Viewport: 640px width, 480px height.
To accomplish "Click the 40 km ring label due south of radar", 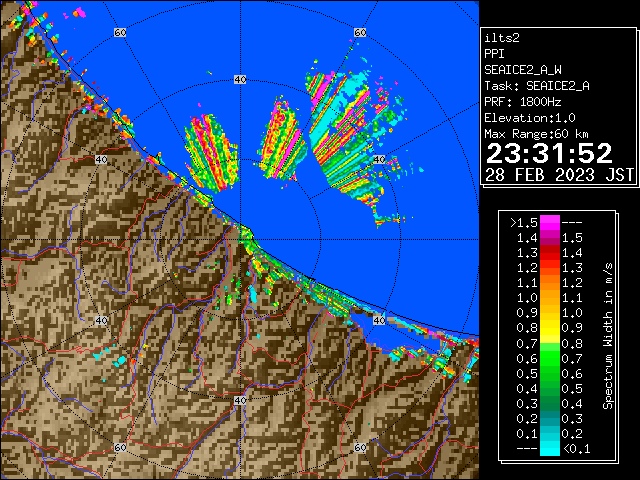I will (x=240, y=400).
